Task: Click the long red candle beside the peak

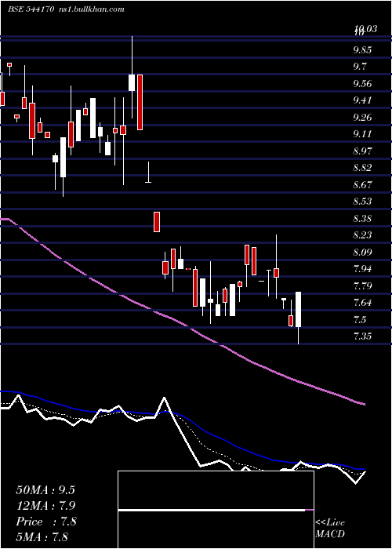Action: tap(140, 102)
